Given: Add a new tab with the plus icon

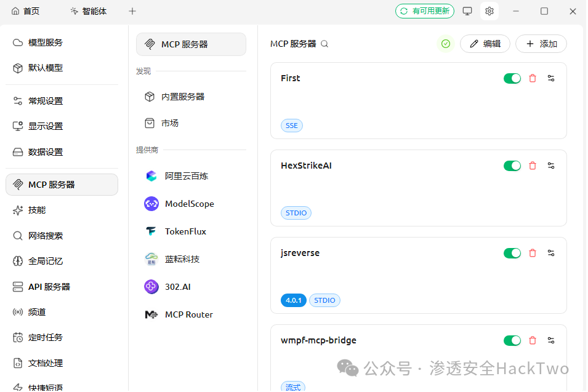Looking at the screenshot, I should pos(132,11).
